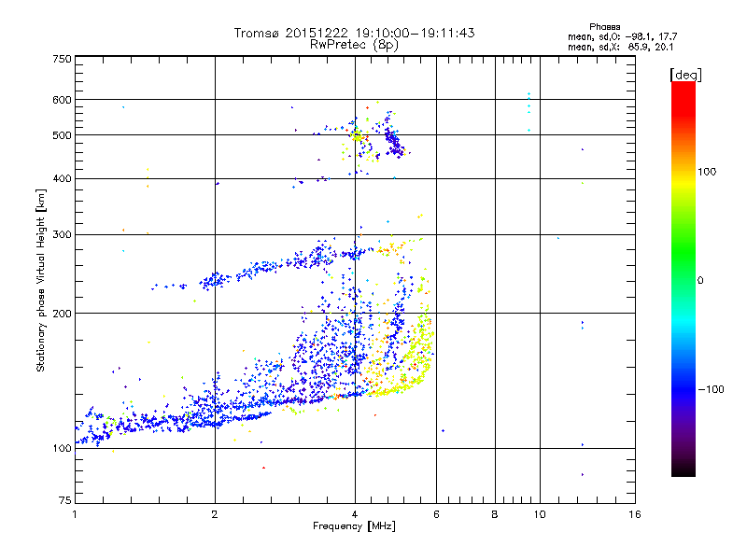Click the x-axis label 'Frequency [MHz]'

[x=354, y=526]
